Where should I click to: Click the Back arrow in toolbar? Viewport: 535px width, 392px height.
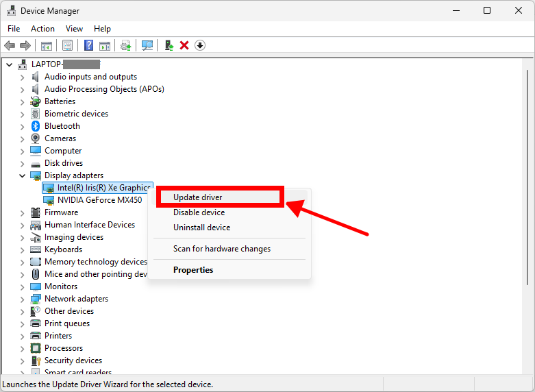click(10, 45)
